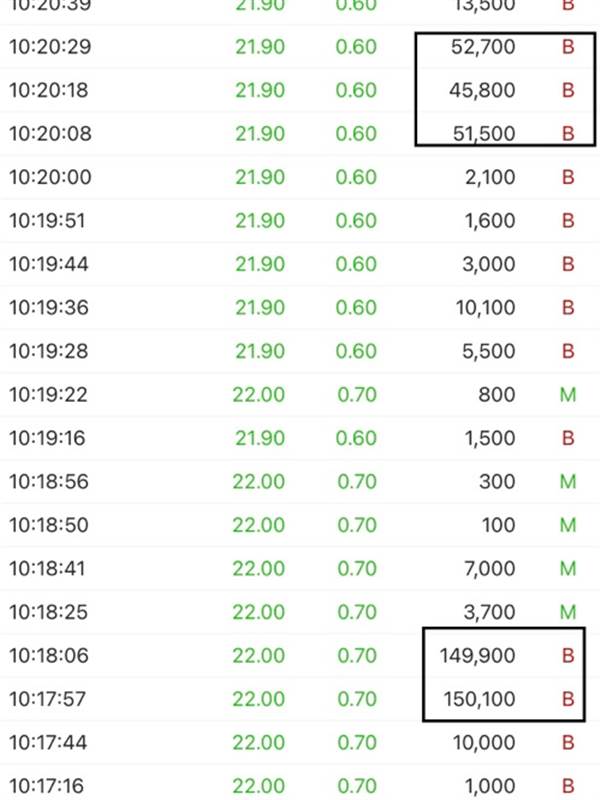Screen dimensions: 600x800
Task: Click the 10:19:44 timestamp
Action: point(49,264)
